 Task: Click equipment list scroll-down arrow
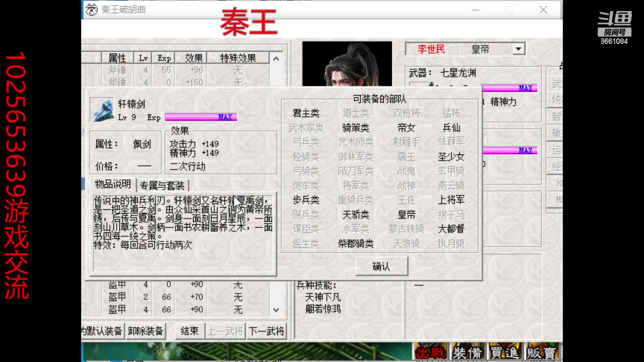[x=276, y=310]
